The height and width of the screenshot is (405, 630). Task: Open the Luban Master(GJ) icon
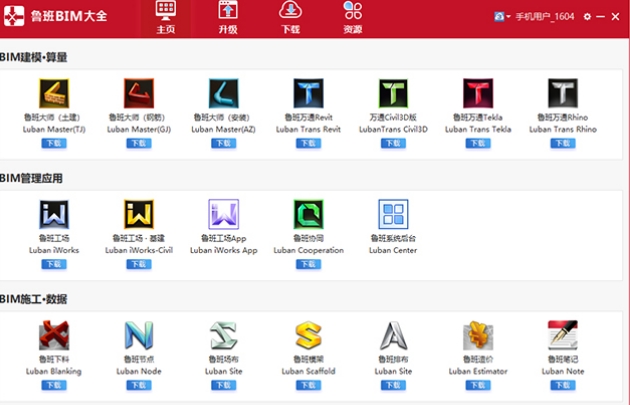click(x=139, y=93)
